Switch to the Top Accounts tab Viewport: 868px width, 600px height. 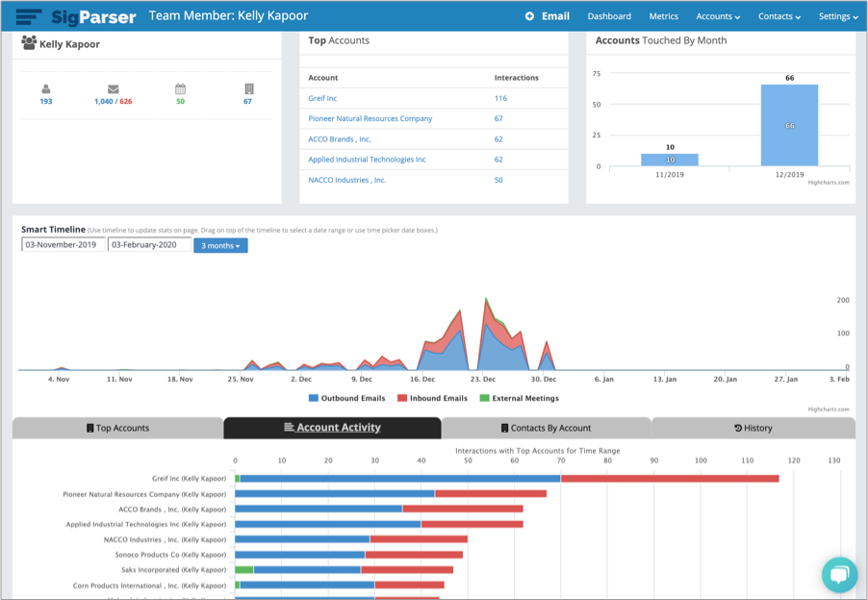point(118,428)
